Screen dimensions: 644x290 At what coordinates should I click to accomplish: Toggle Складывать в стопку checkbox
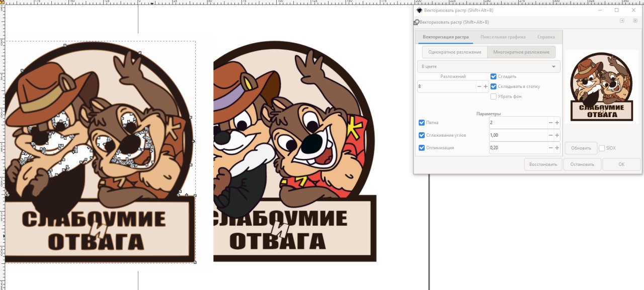coord(494,86)
